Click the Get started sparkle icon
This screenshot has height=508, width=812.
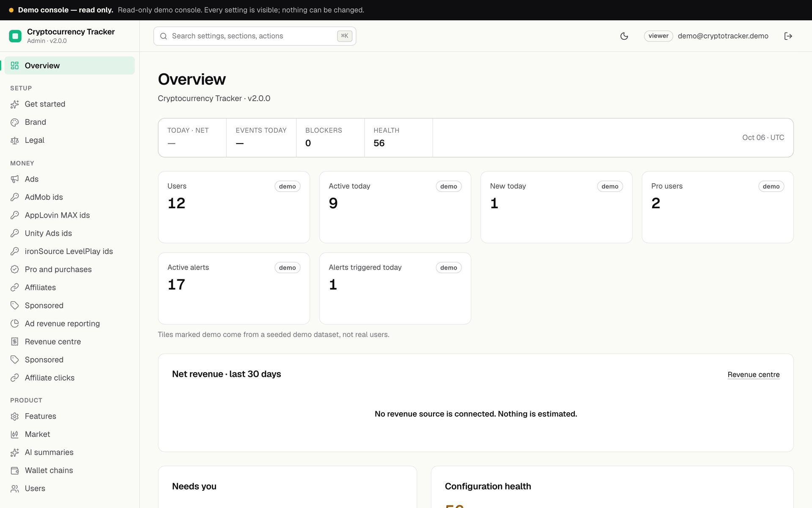coord(15,104)
